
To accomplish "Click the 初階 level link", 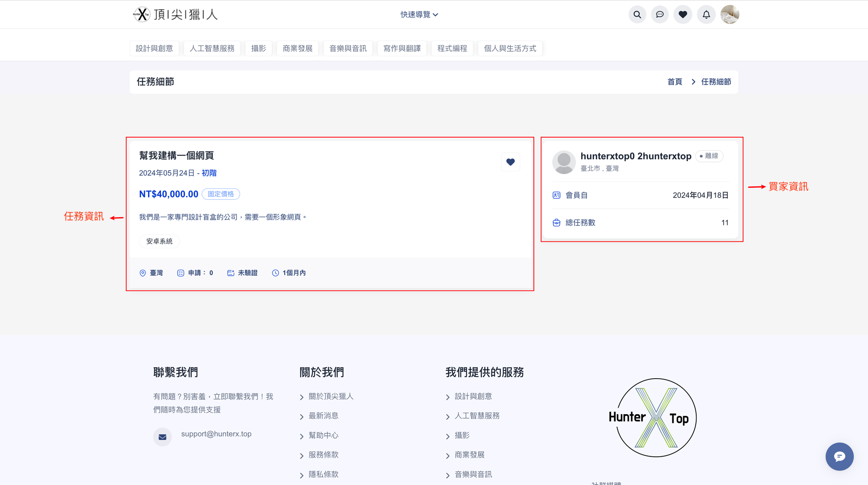I will coord(209,173).
